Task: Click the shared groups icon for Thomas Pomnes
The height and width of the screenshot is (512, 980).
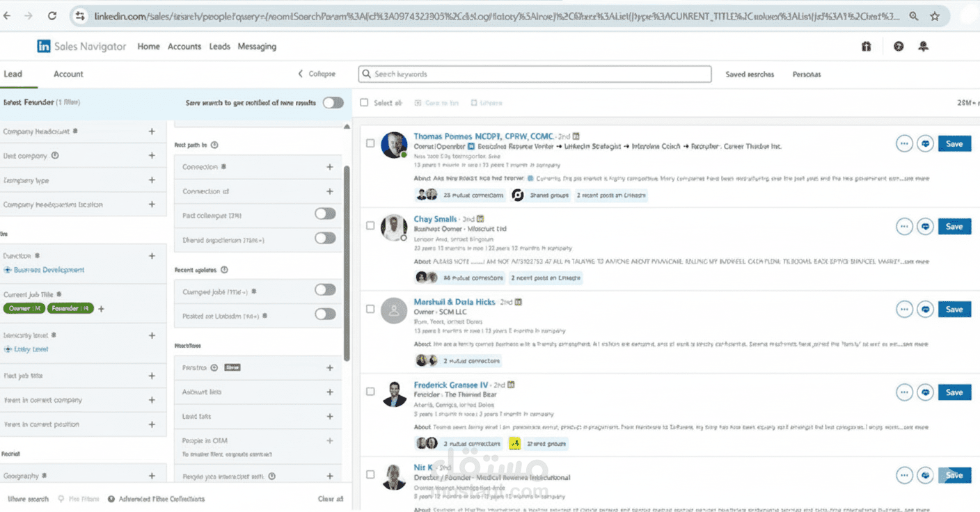Action: coord(517,195)
